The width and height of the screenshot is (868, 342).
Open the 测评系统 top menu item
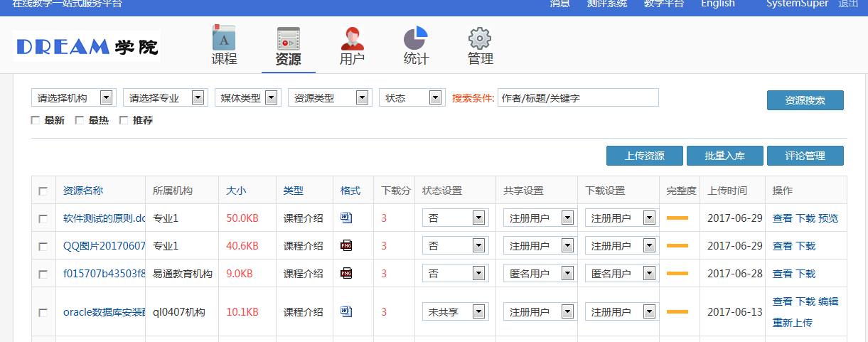point(607,4)
